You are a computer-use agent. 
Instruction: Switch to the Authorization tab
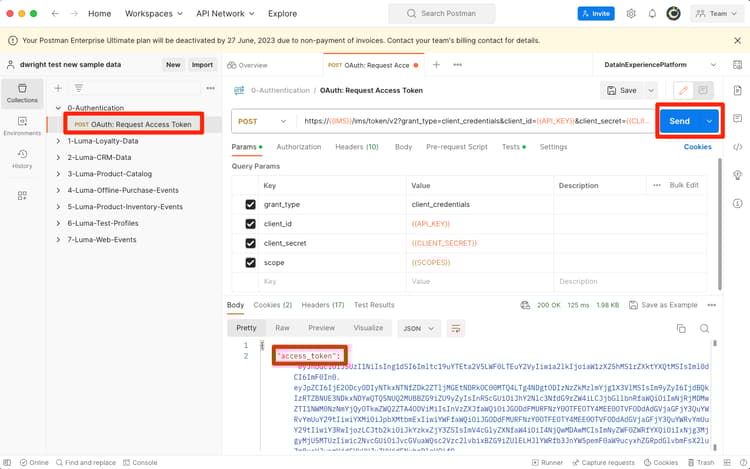[298, 147]
